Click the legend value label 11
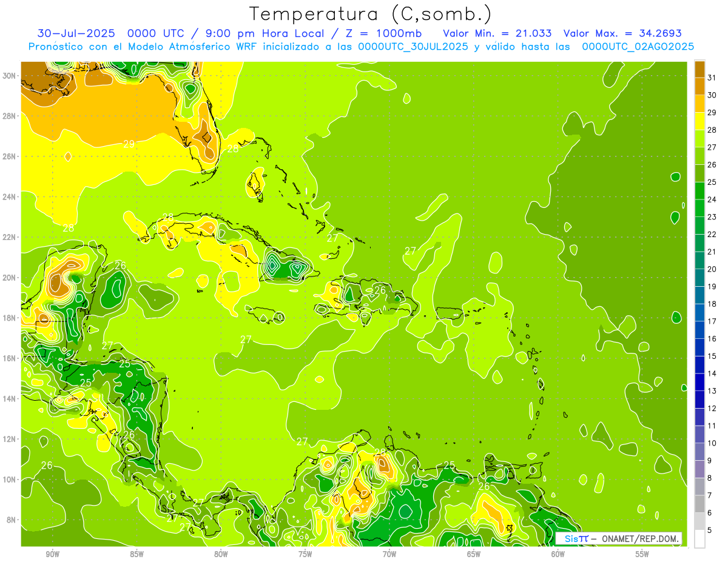728x562 pixels. tap(712, 426)
